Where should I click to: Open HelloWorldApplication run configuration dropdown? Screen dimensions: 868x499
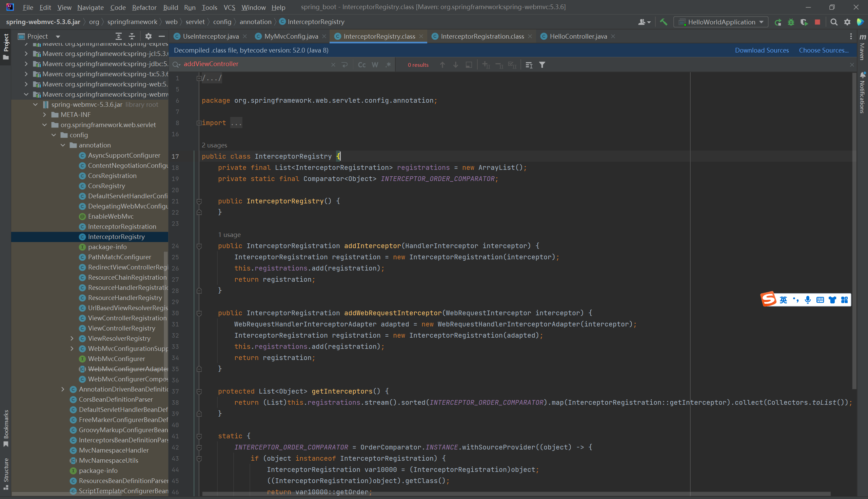click(x=721, y=22)
